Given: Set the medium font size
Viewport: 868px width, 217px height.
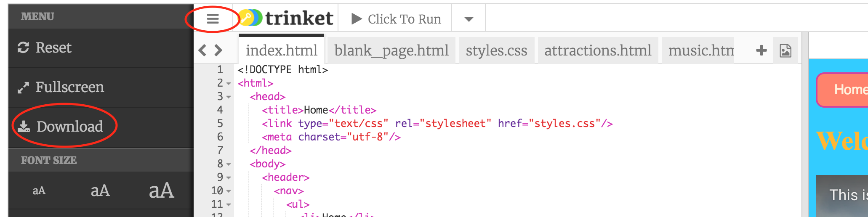Looking at the screenshot, I should click(100, 191).
